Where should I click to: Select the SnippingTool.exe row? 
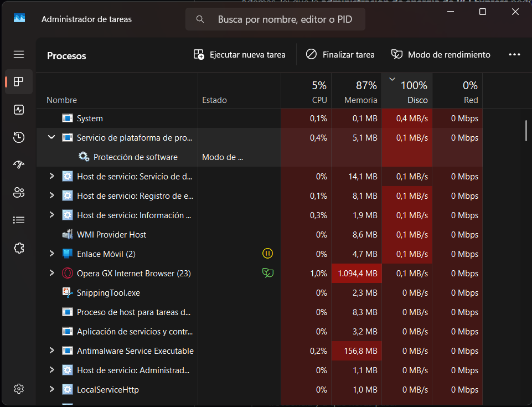(260, 292)
